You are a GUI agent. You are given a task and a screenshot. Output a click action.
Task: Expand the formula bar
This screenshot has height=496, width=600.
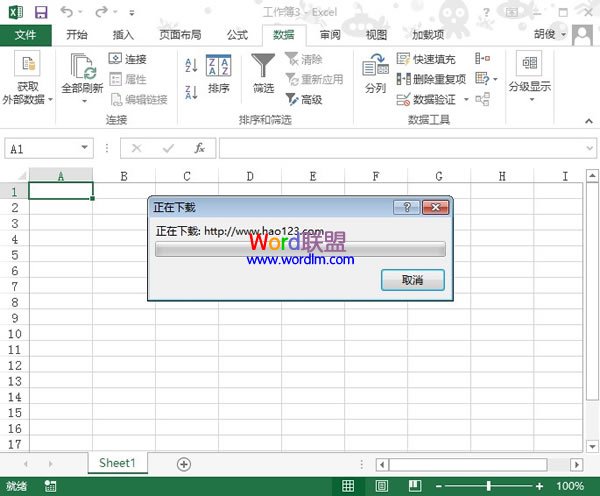(589, 148)
